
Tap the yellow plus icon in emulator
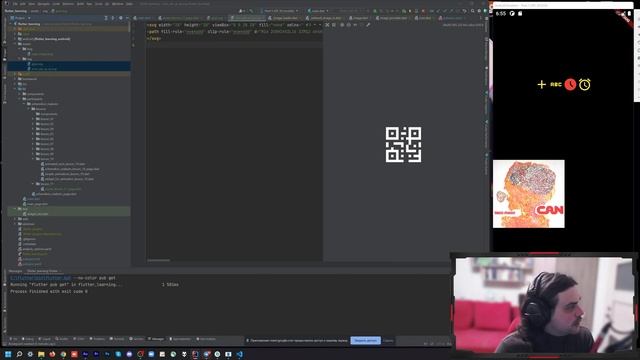pyautogui.click(x=541, y=84)
